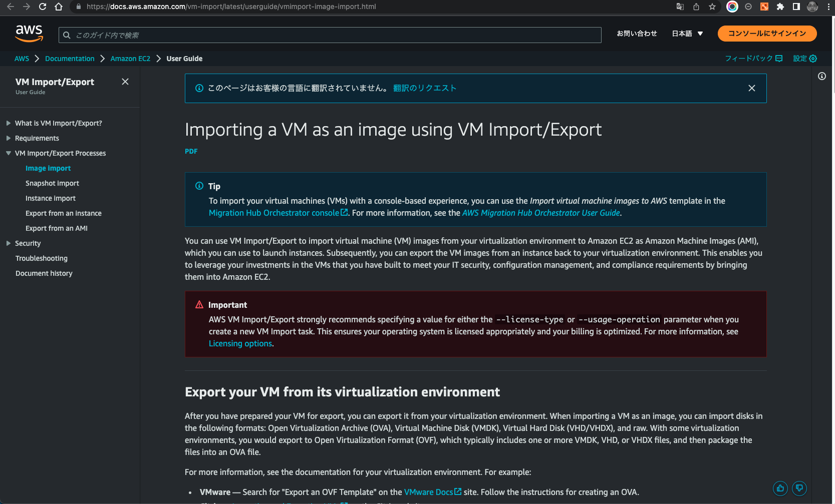Expand the Requirements section
Viewport: 835px width, 504px height.
pyautogui.click(x=9, y=138)
